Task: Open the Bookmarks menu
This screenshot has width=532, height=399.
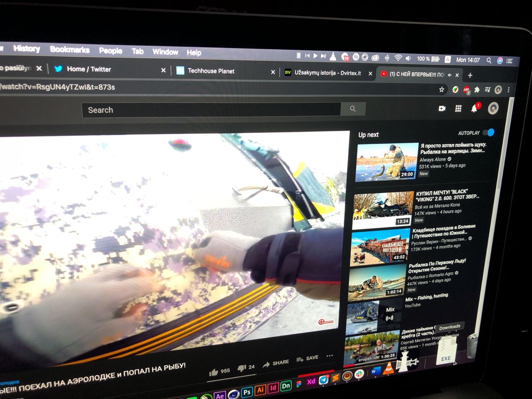Action: [70, 50]
